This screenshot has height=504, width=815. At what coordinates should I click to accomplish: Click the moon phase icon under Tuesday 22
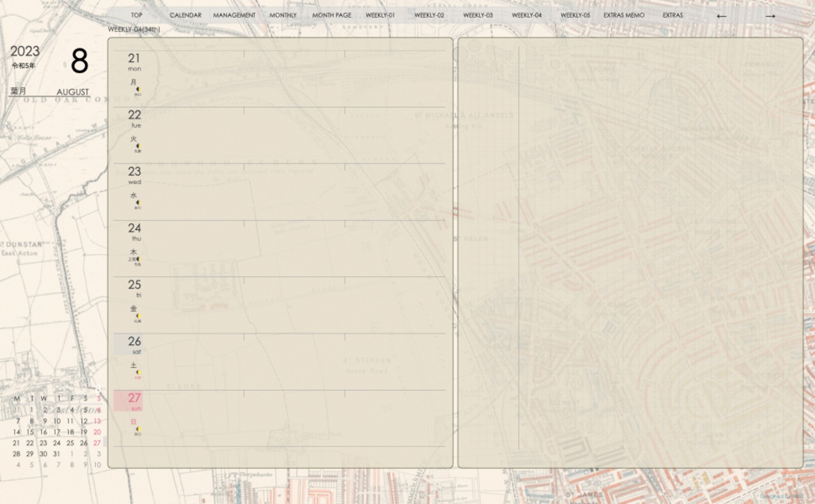pos(138,146)
